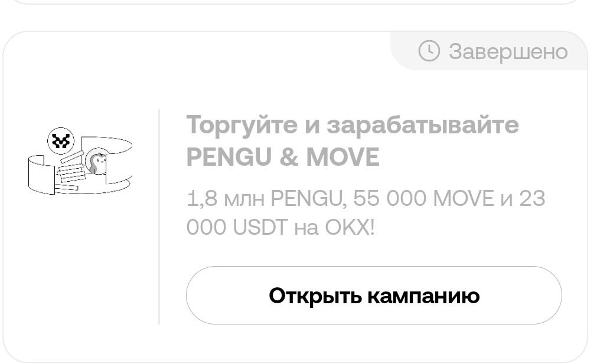Image resolution: width=610 pixels, height=364 pixels.
Task: Click the 23 at the first description line's end
Action: pyautogui.click(x=532, y=198)
